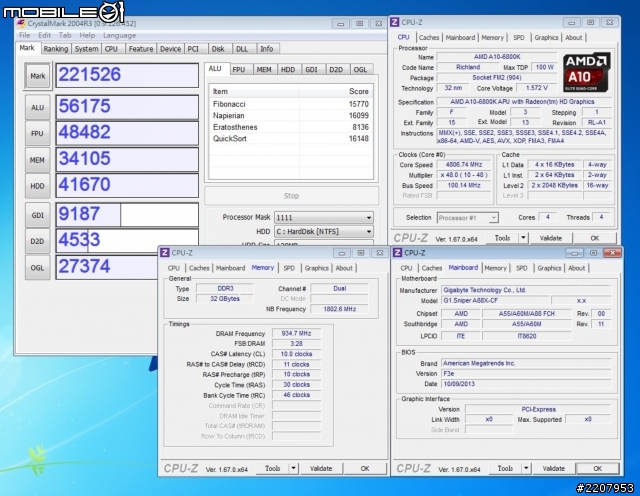
Task: Select the Feature tab in CrystalMark
Action: tap(141, 49)
